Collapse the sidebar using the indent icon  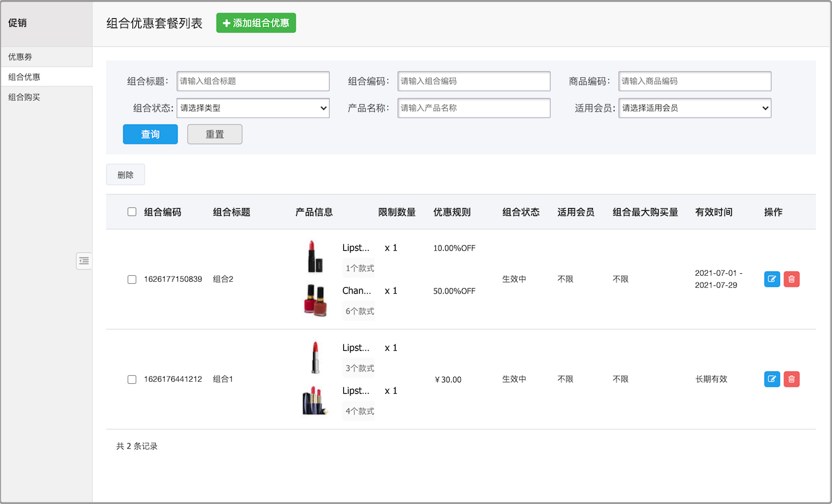pyautogui.click(x=83, y=261)
